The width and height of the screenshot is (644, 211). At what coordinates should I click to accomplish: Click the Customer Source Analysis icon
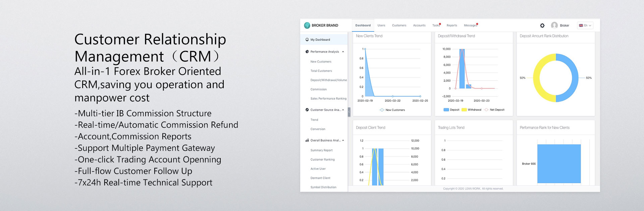tap(307, 110)
